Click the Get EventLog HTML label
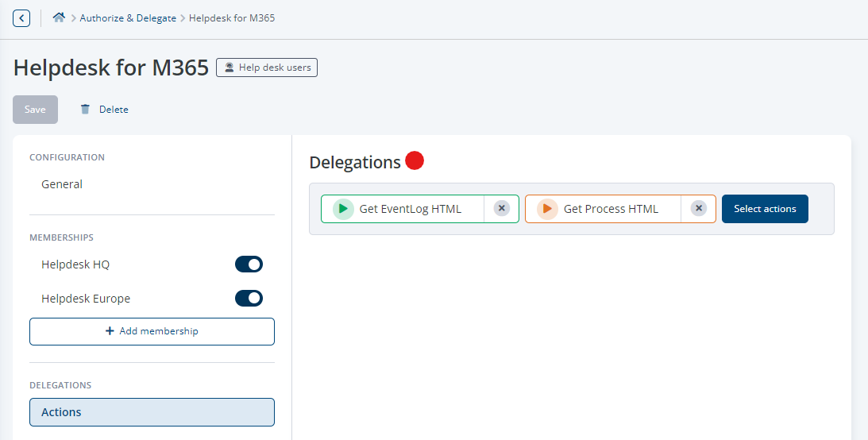 (x=411, y=209)
